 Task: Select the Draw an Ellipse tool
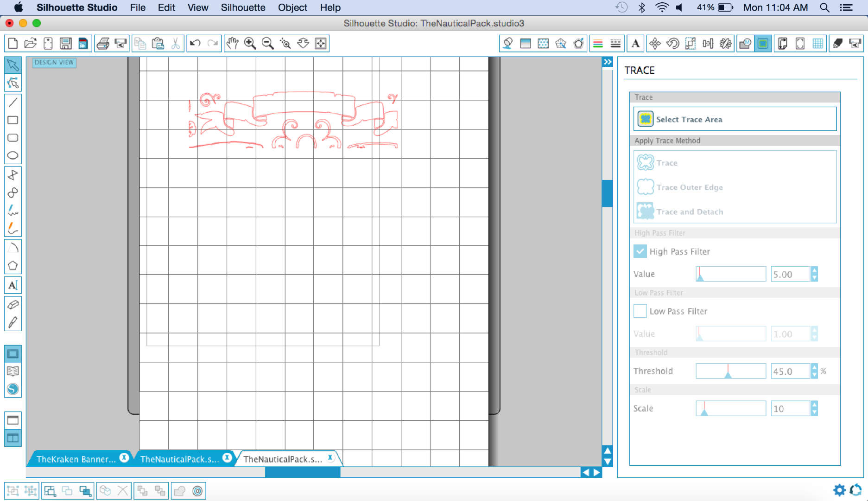[13, 155]
